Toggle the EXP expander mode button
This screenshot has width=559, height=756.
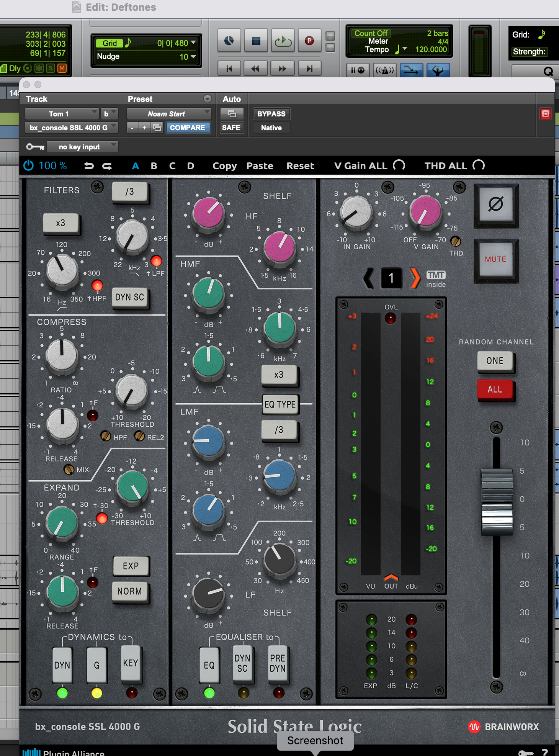[x=131, y=566]
